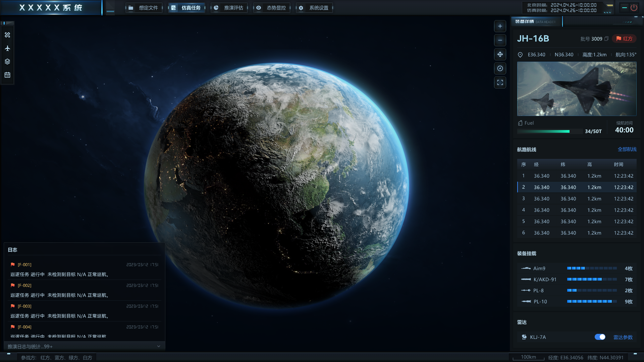This screenshot has width=644, height=362.
Task: Click the Fuel progress bar
Action: 550,131
